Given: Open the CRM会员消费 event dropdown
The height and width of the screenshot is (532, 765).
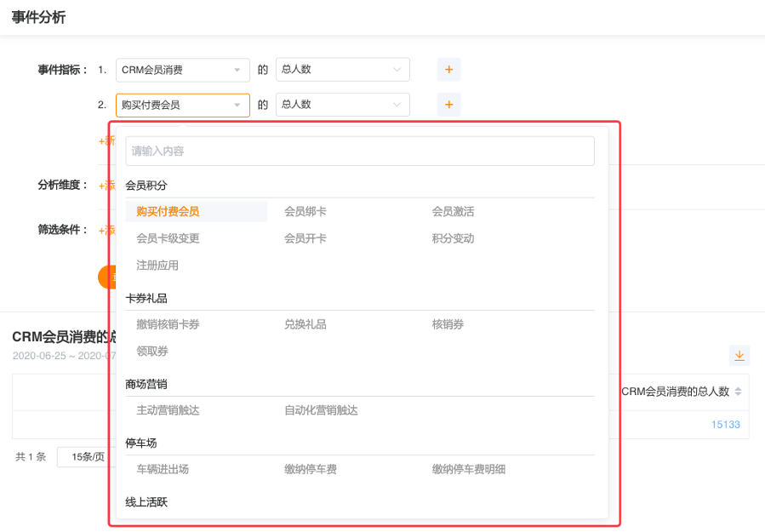Looking at the screenshot, I should (x=182, y=70).
